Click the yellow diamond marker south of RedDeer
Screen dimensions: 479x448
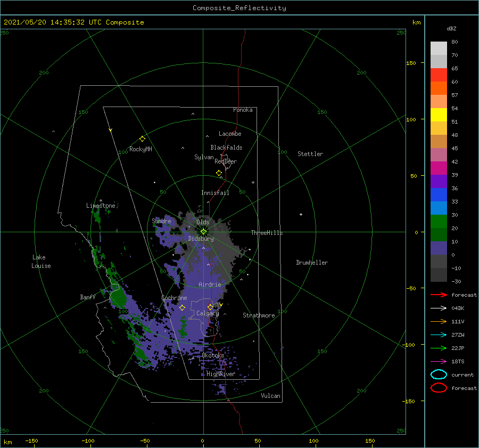pyautogui.click(x=219, y=173)
